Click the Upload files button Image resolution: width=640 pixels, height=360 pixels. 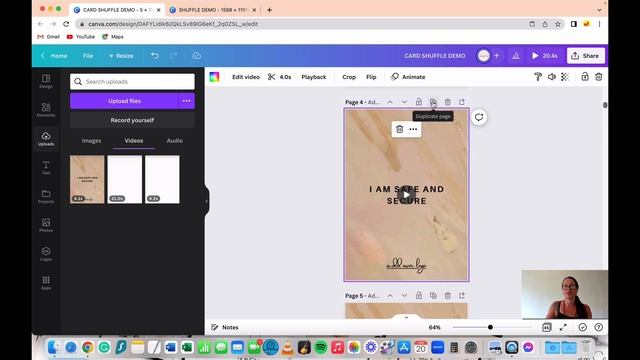(124, 101)
